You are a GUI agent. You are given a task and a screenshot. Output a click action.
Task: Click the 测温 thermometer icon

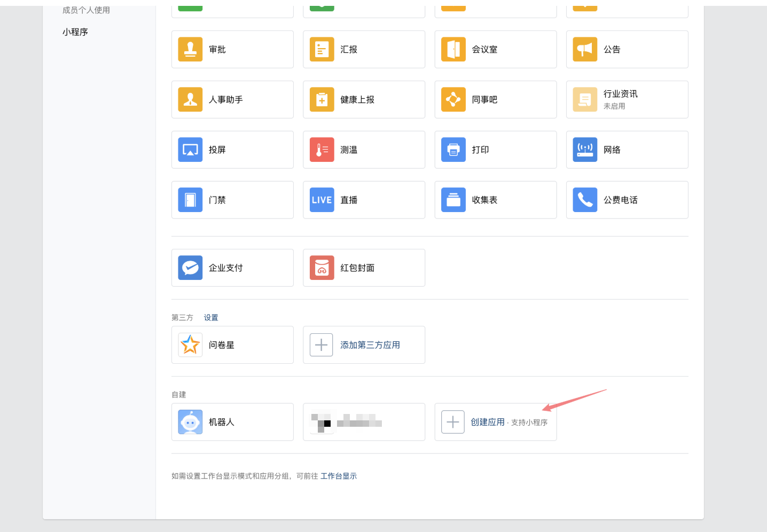point(322,150)
